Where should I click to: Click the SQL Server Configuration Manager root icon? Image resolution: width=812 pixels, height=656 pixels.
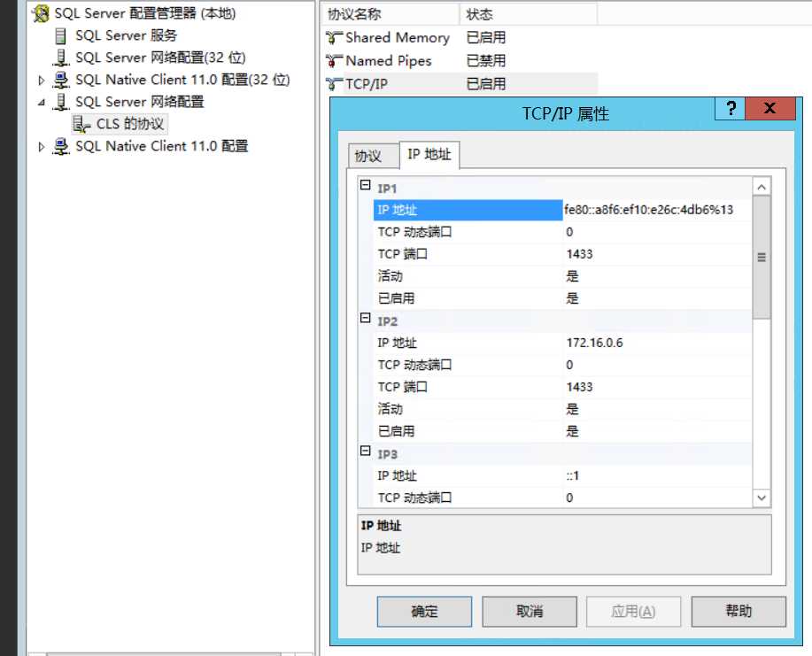click(x=41, y=13)
